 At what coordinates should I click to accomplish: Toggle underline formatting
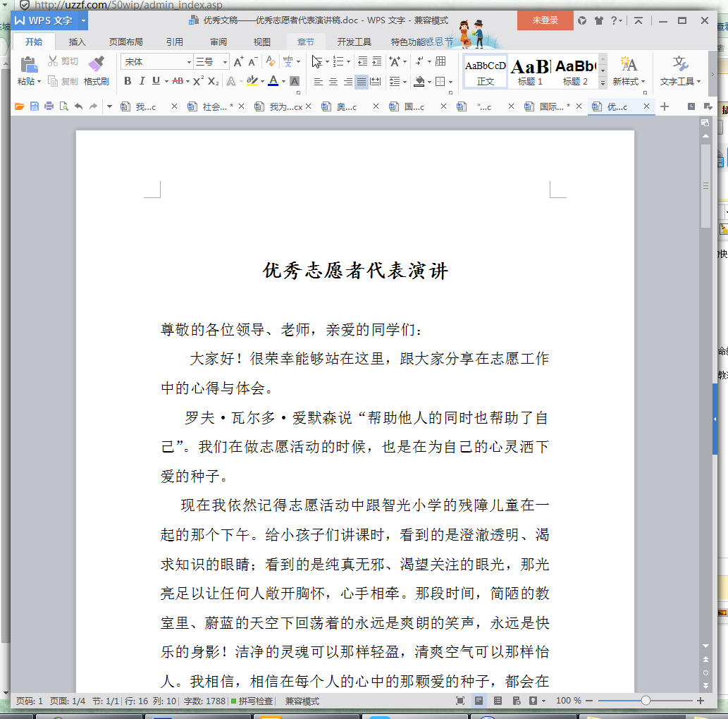156,81
